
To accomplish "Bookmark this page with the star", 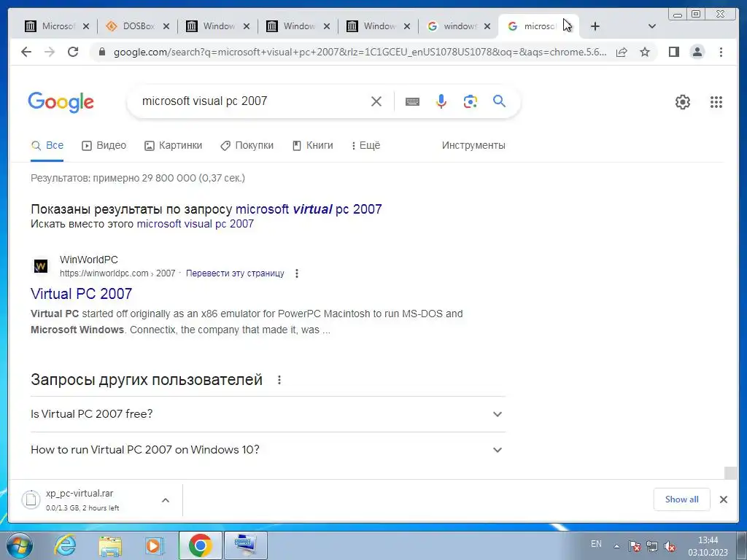I will click(x=645, y=52).
